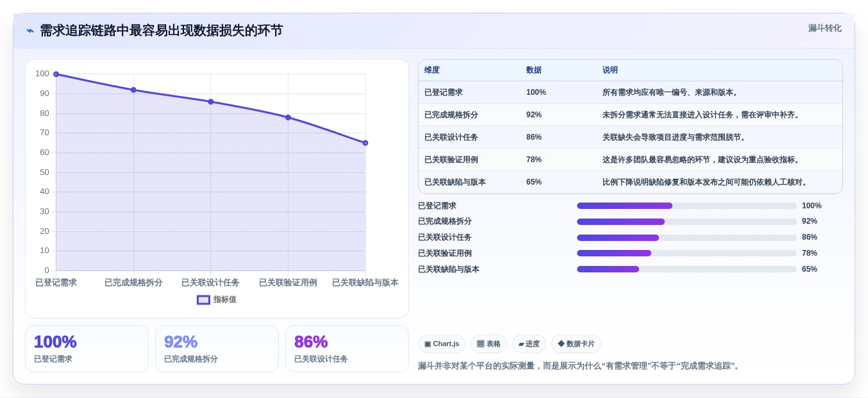Click the 已完成规格拆分 92% progress bar
Viewport: 868px width, 398px height.
tap(687, 222)
